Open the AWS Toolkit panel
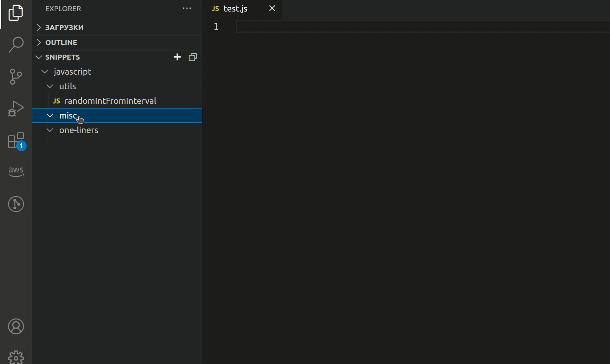Image resolution: width=610 pixels, height=364 pixels. [16, 172]
